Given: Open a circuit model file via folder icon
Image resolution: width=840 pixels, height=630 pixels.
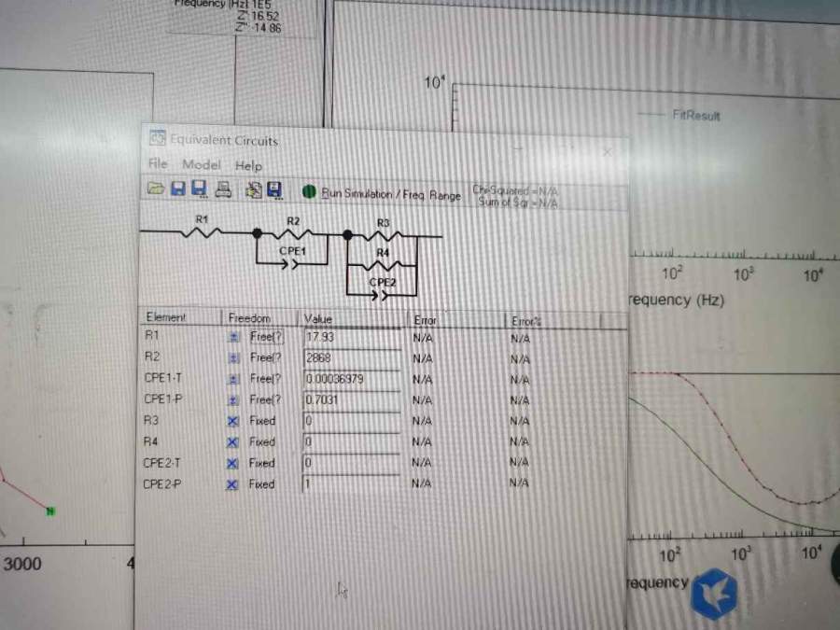Looking at the screenshot, I should click(x=156, y=189).
